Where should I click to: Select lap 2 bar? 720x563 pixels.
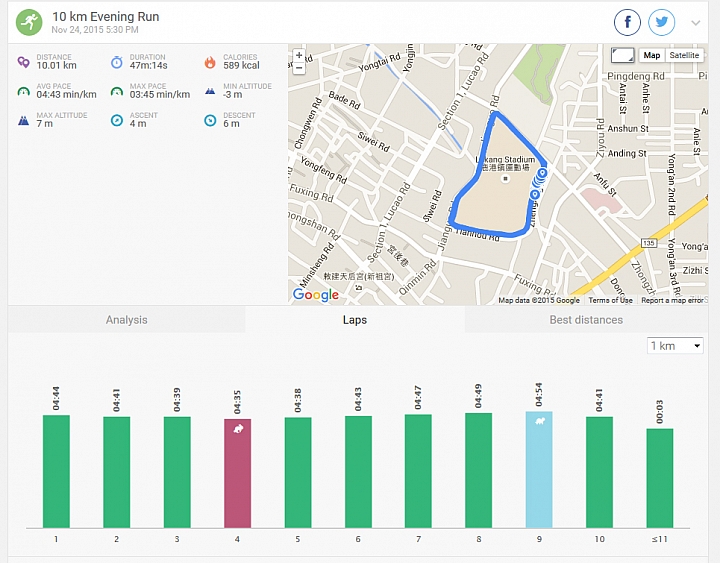tap(117, 472)
